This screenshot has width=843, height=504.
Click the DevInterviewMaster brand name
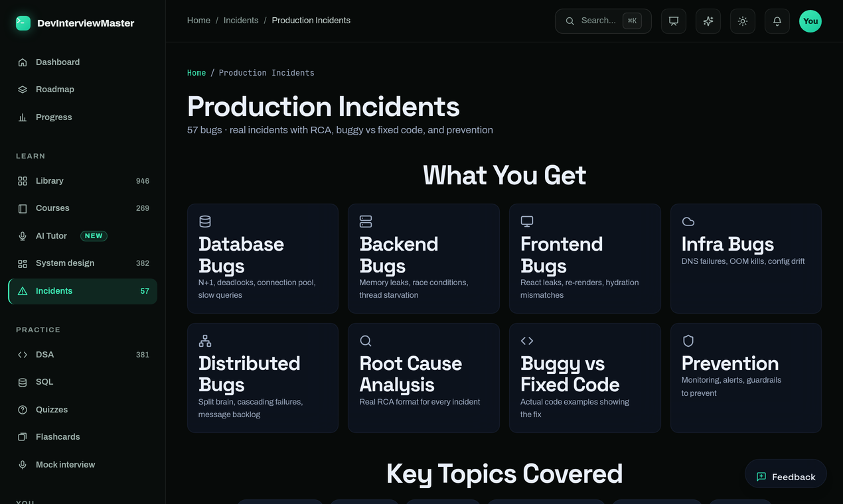86,23
